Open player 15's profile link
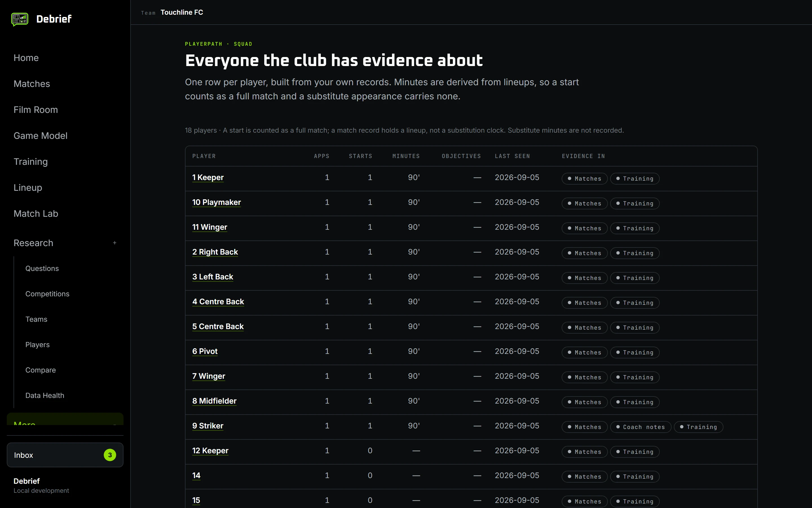This screenshot has width=812, height=508. click(x=196, y=501)
